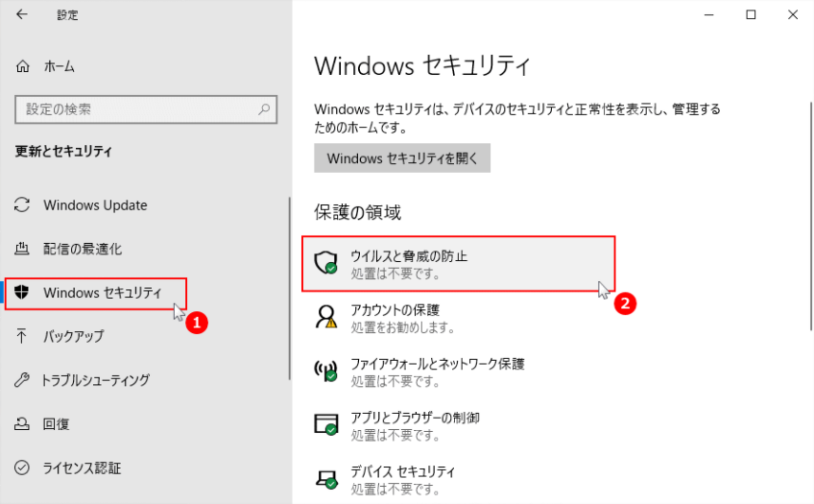Click the Firewall and network protection icon
Viewport: 814px width, 504px height.
[328, 372]
